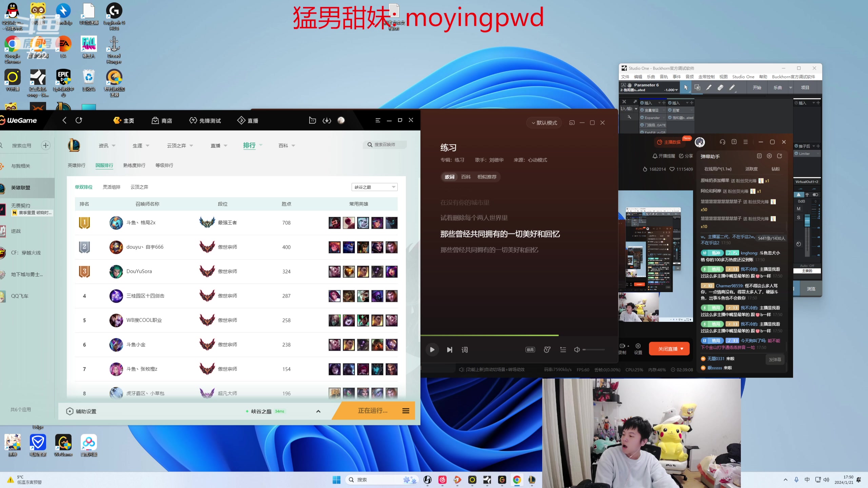Toggle stereo link mode on VirtualOut1+2
868x488 pixels.
coord(815,195)
